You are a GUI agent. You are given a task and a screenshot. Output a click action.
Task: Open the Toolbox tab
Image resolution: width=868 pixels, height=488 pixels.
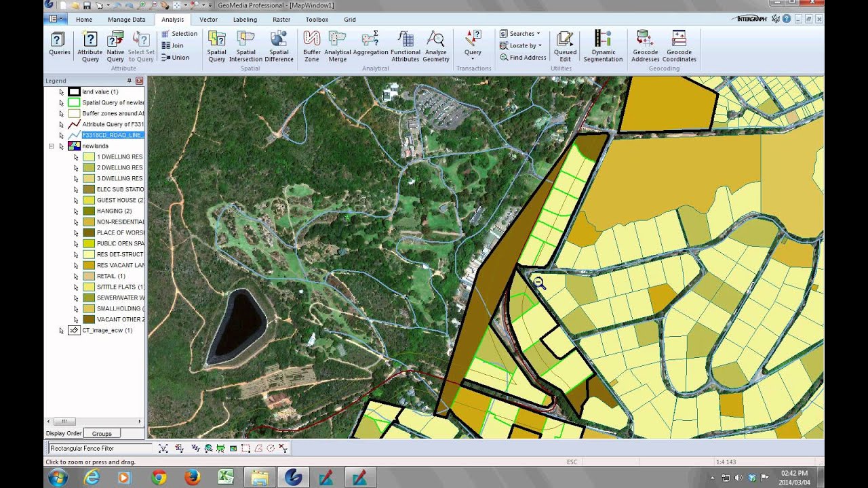[317, 20]
